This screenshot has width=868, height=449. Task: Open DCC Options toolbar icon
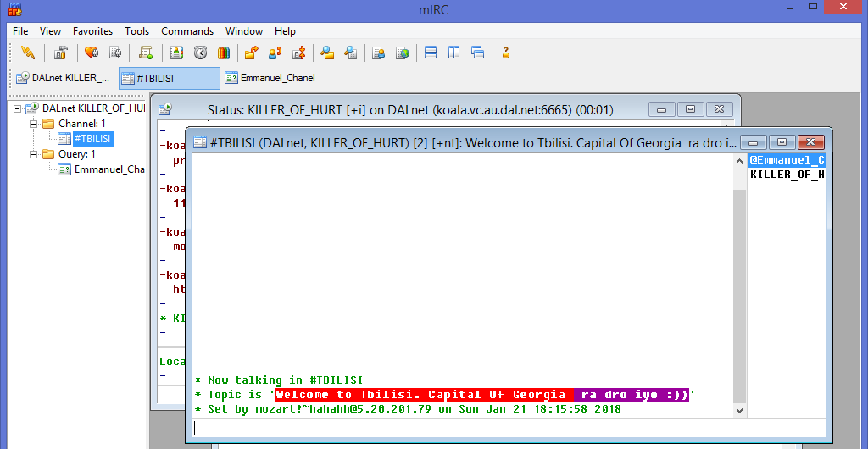pos(299,53)
